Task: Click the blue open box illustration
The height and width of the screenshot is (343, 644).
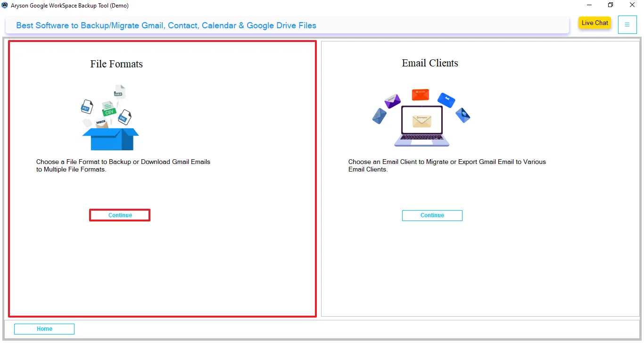Action: tap(111, 139)
